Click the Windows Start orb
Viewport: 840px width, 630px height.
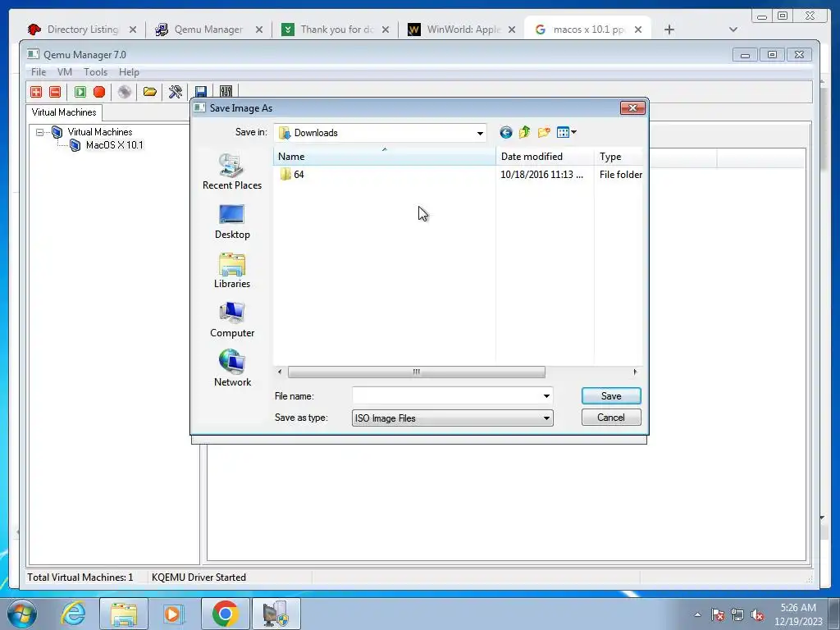point(22,614)
